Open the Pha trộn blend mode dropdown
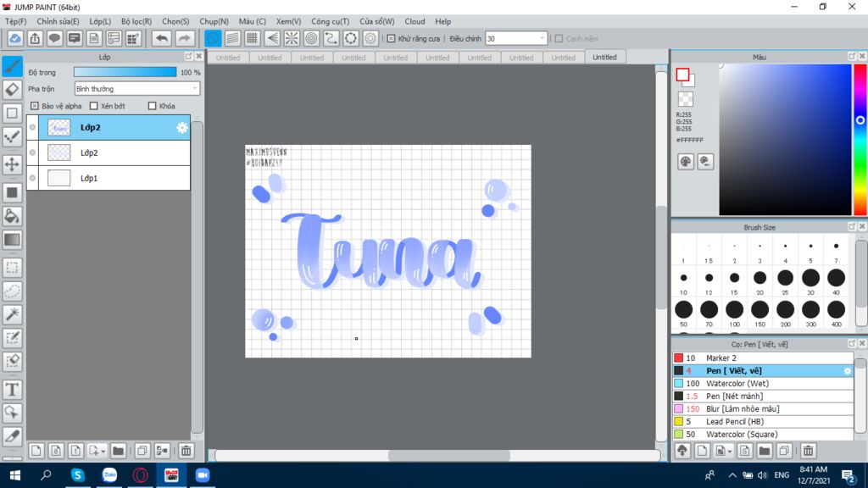Viewport: 868px width, 488px height. pos(136,88)
